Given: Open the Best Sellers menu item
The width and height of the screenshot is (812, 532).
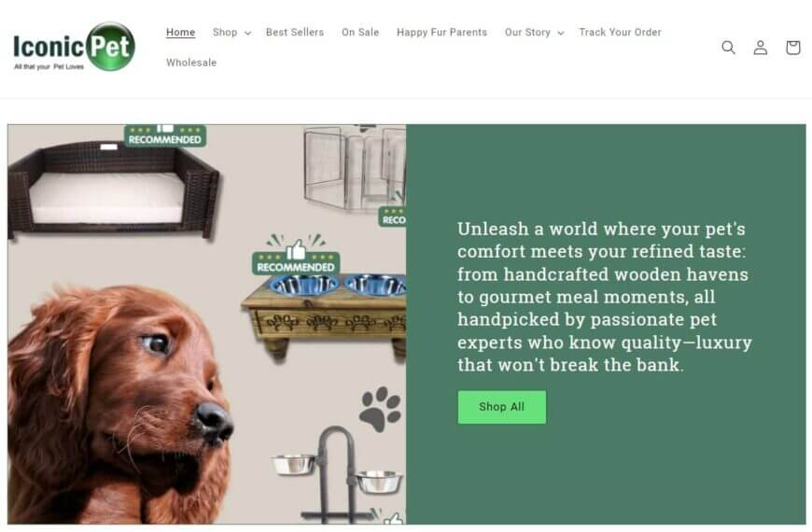Looking at the screenshot, I should point(295,32).
